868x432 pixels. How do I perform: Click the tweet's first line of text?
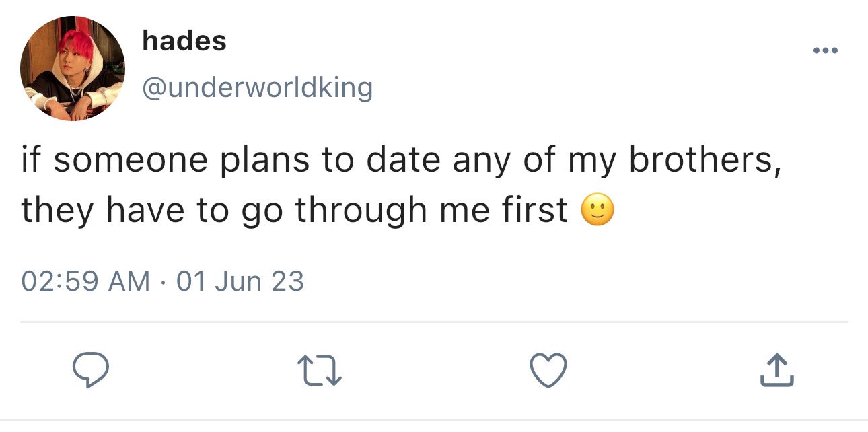(401, 162)
